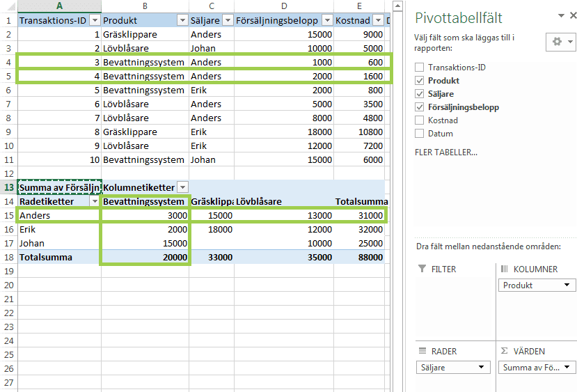
Task: Check the Kostnad field checkbox
Action: pos(419,120)
